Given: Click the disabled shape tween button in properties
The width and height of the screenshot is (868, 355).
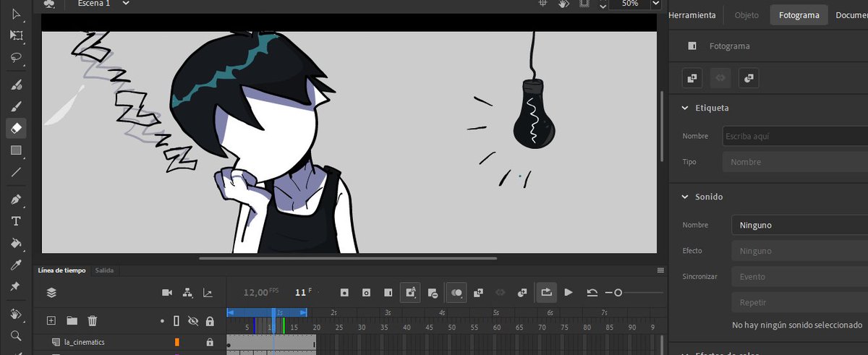Looking at the screenshot, I should [x=721, y=77].
